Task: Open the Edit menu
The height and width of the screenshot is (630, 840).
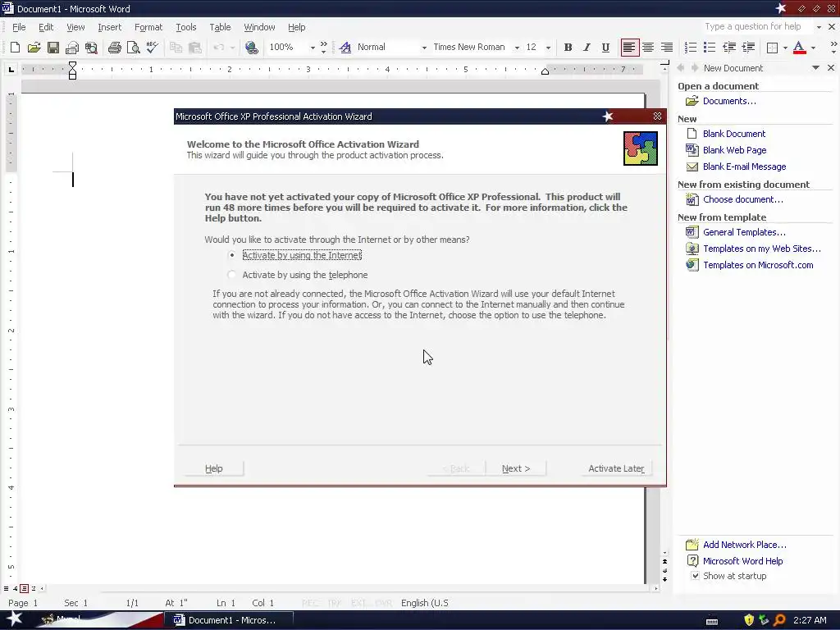Action: [x=46, y=27]
